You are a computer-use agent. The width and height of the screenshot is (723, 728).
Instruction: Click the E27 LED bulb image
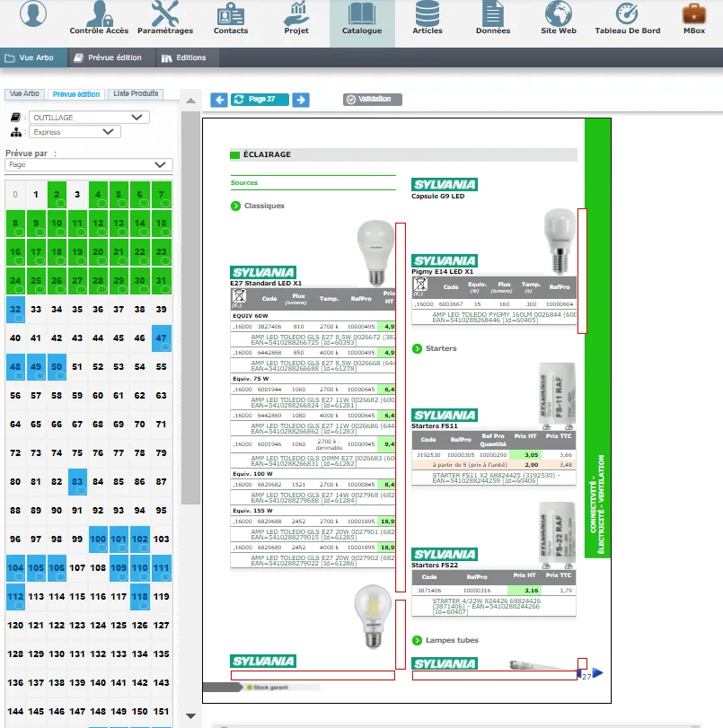[x=376, y=252]
